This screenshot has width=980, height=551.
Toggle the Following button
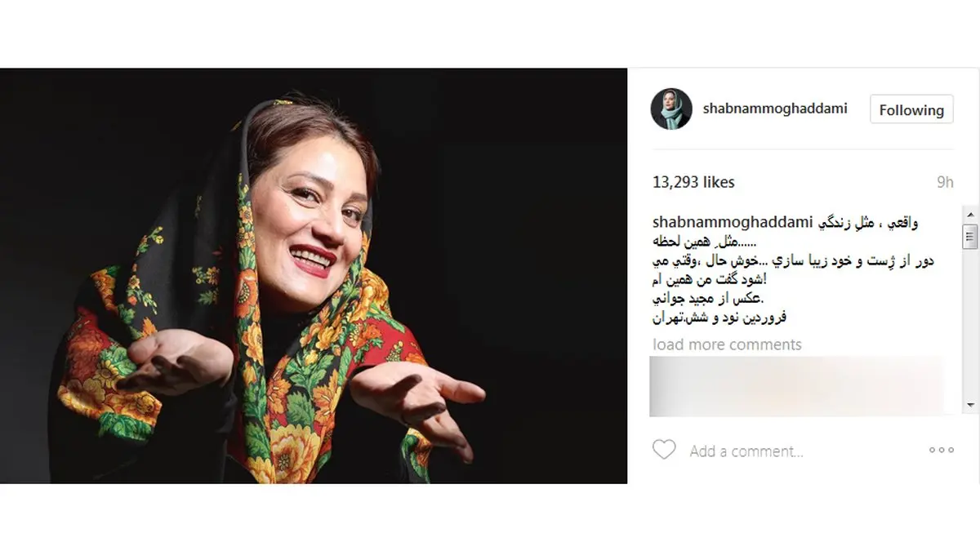pos(911,109)
